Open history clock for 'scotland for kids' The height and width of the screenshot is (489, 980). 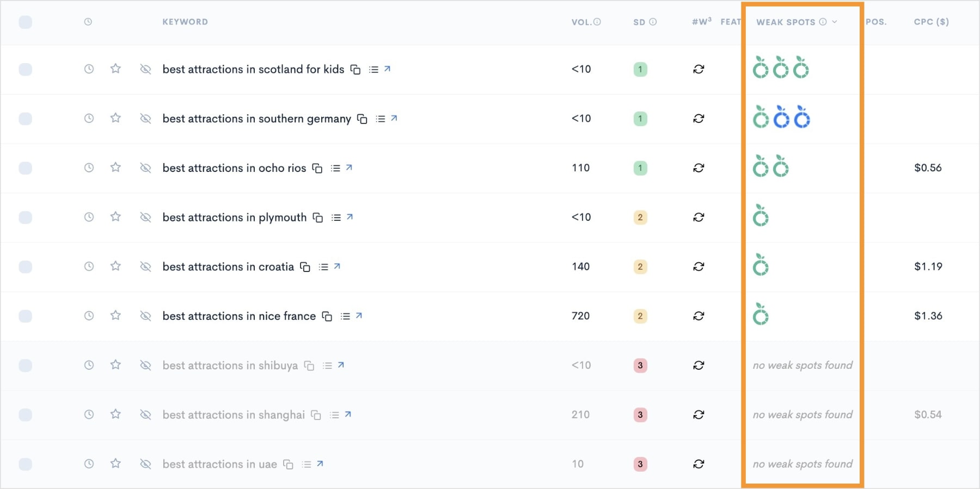89,69
